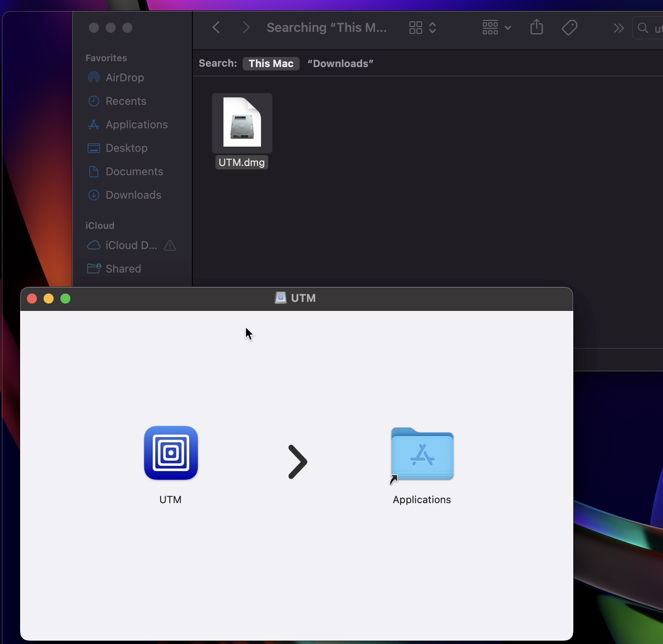Screen dimensions: 663x644
Task: Close the UTM installer window
Action: [x=32, y=299]
